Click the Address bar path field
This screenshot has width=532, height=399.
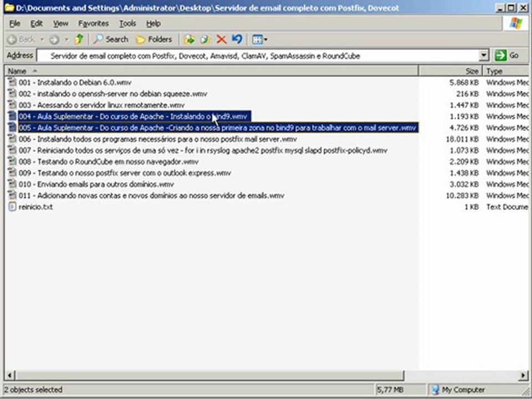point(258,55)
